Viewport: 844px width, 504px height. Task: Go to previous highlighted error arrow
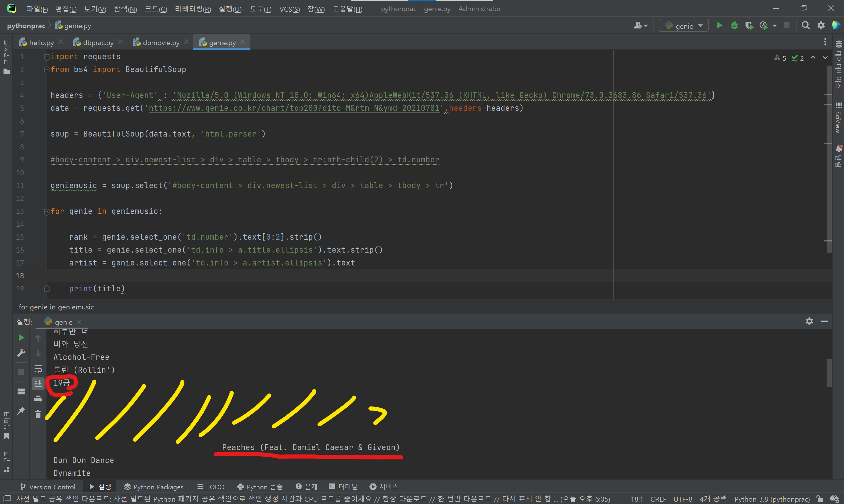[x=813, y=58]
